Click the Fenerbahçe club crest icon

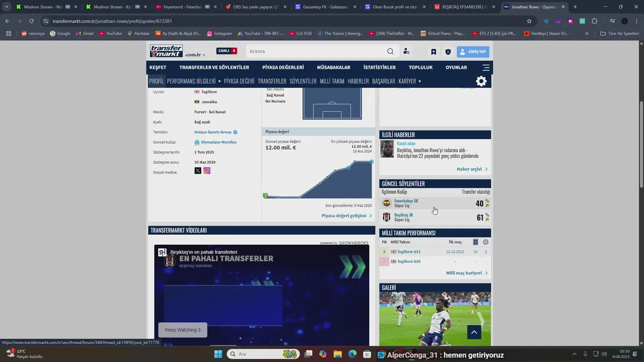pos(386,203)
